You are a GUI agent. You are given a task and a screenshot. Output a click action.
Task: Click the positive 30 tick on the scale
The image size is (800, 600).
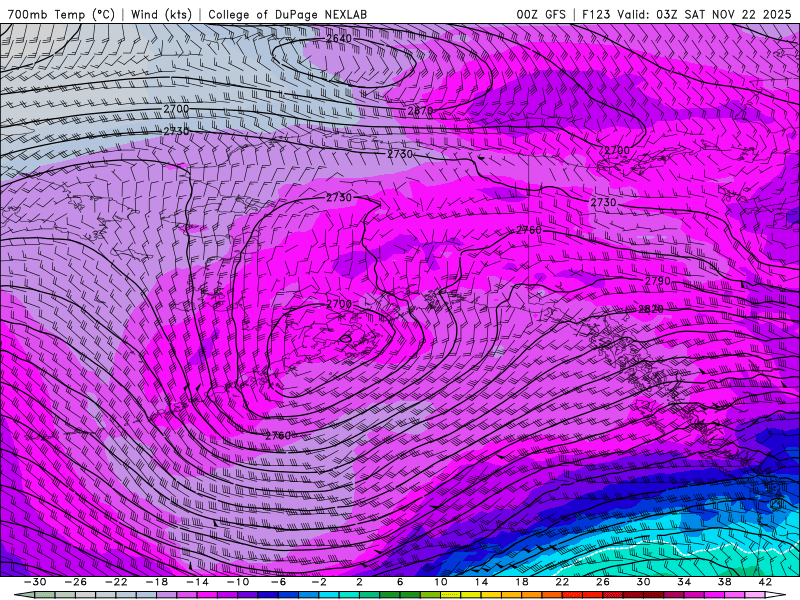click(643, 582)
